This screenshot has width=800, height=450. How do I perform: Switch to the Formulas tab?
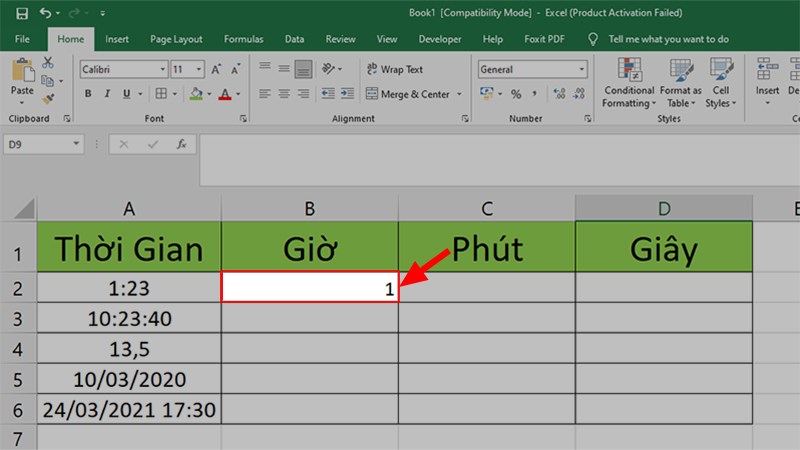point(243,39)
